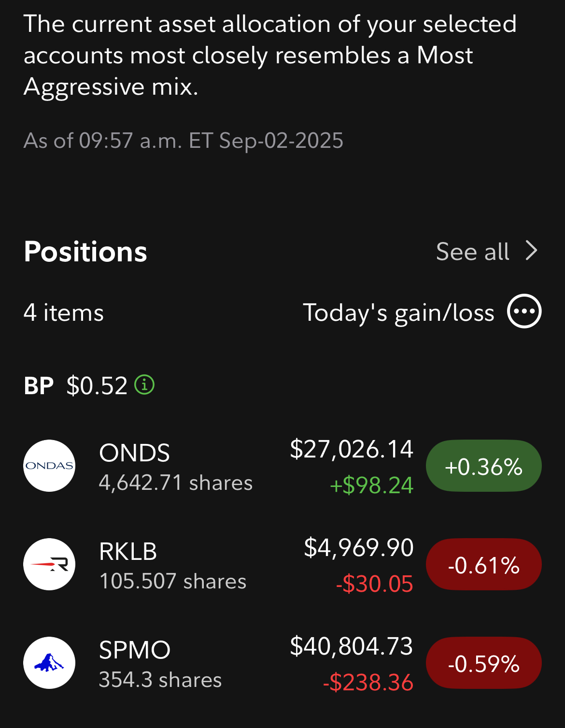Toggle the ONDS +0.36% gain badge
The height and width of the screenshot is (728, 565).
pyautogui.click(x=484, y=466)
